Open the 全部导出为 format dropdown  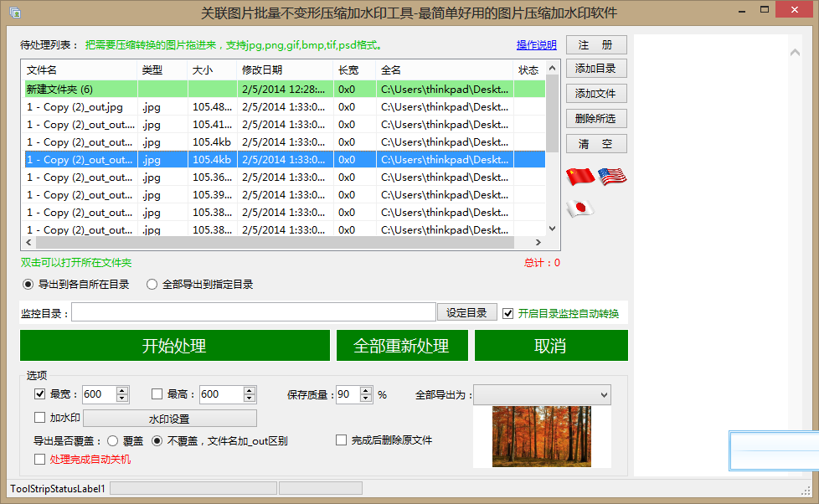click(x=542, y=395)
